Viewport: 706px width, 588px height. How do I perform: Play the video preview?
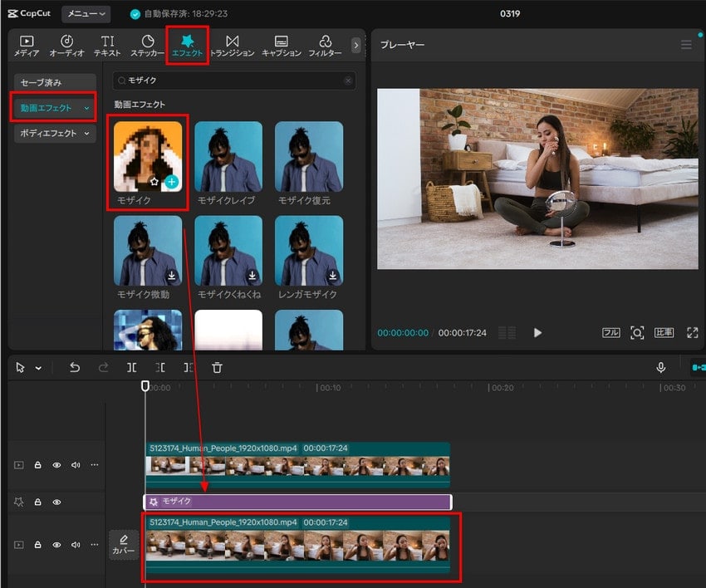point(537,332)
